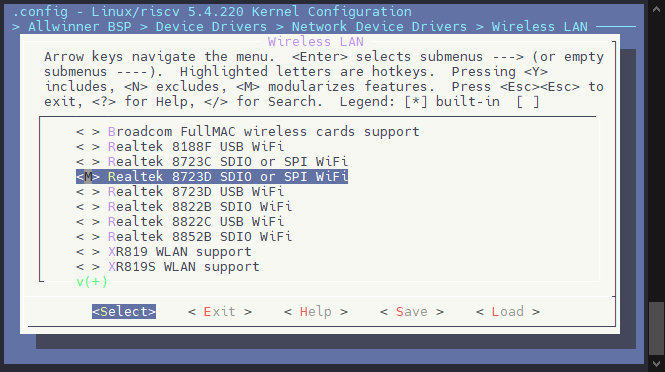Viewport: 665px width, 372px height.
Task: Toggle Realtek 8188F USB WiFi option
Action: [x=180, y=147]
